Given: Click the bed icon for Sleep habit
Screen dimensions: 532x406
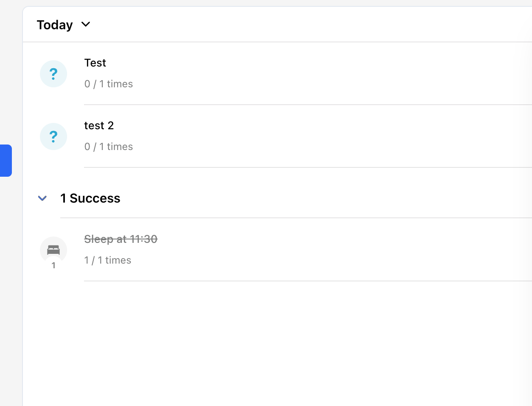Looking at the screenshot, I should click(x=53, y=250).
